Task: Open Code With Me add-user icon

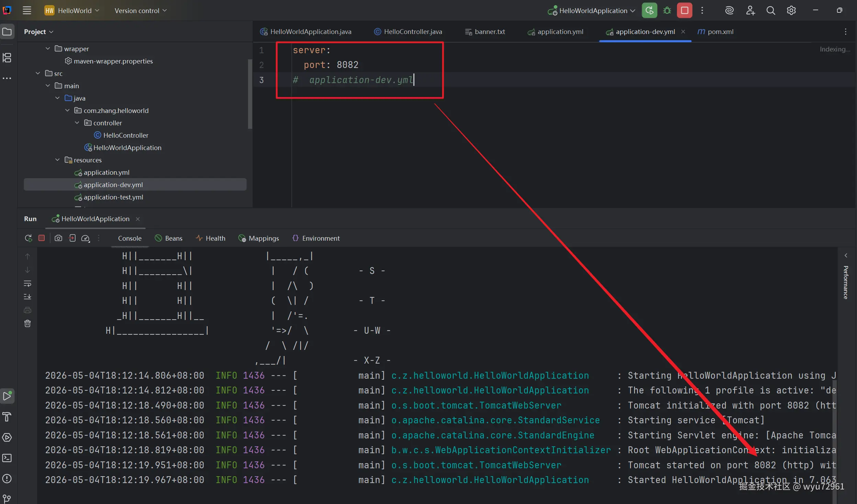Action: click(750, 11)
